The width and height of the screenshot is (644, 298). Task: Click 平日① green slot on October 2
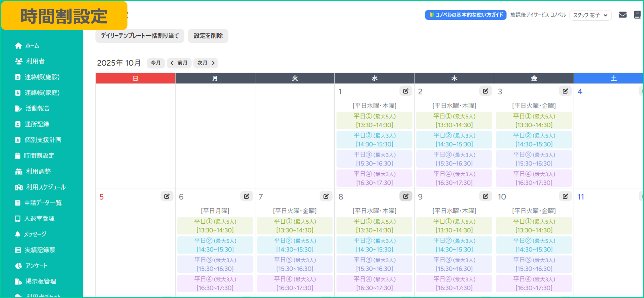pos(454,121)
